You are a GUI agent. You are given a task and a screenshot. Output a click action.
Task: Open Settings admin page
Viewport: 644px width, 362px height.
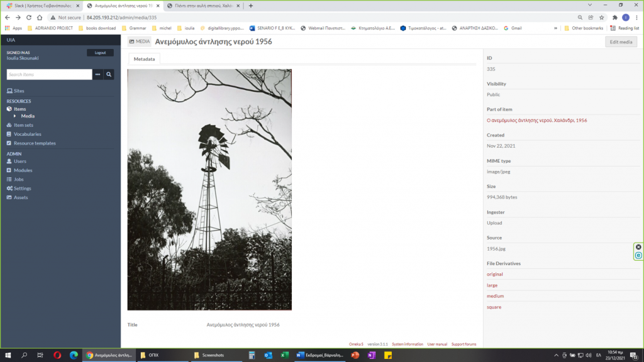pos(23,189)
